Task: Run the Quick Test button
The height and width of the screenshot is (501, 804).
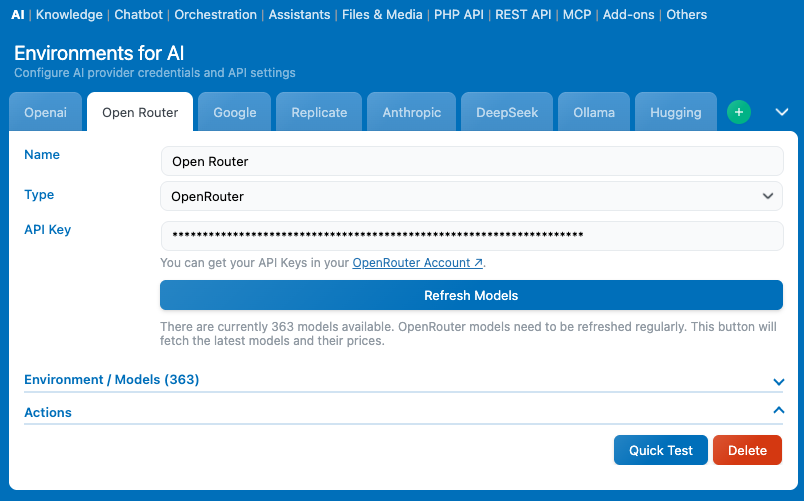Action: click(660, 450)
